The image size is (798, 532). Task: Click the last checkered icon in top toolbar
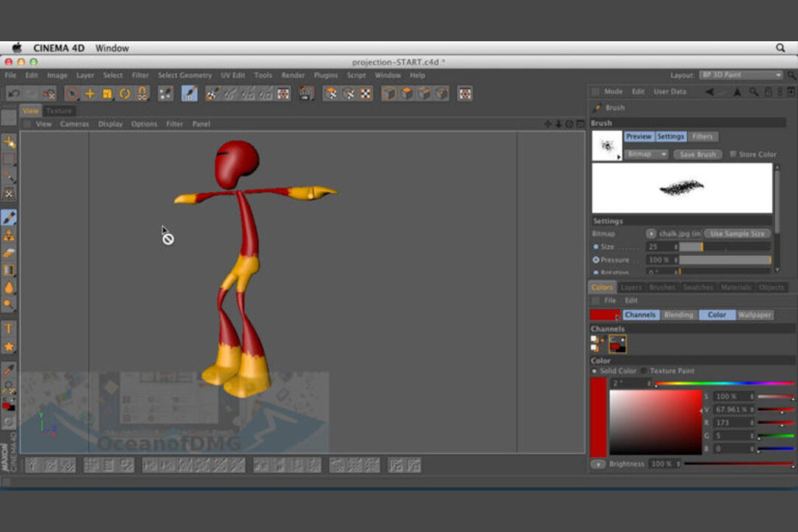pyautogui.click(x=465, y=94)
